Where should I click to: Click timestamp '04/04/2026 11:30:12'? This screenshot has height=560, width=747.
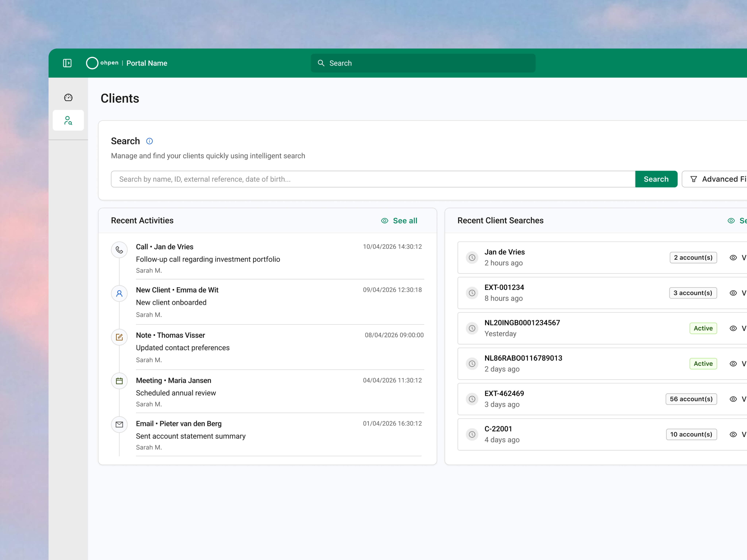click(x=392, y=380)
